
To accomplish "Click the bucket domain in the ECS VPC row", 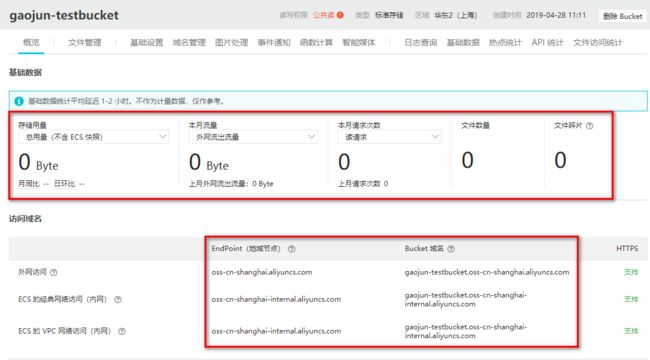I will pyautogui.click(x=466, y=331).
